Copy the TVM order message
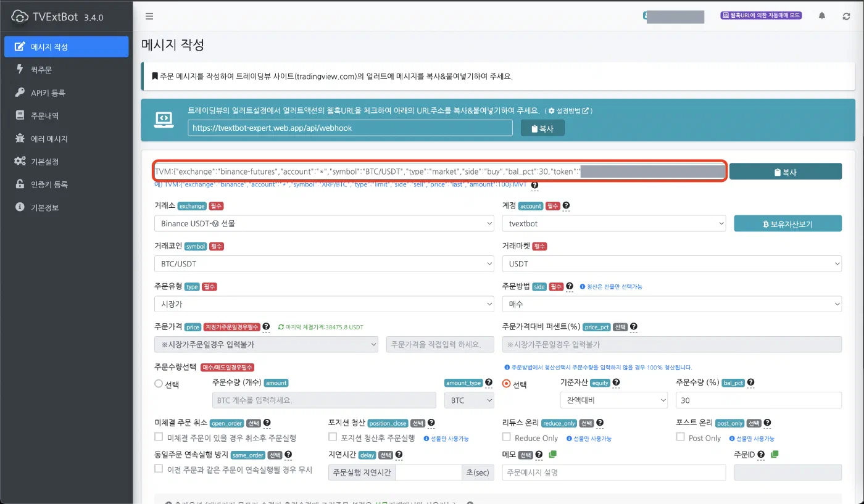Image resolution: width=864 pixels, height=504 pixels. [x=786, y=172]
